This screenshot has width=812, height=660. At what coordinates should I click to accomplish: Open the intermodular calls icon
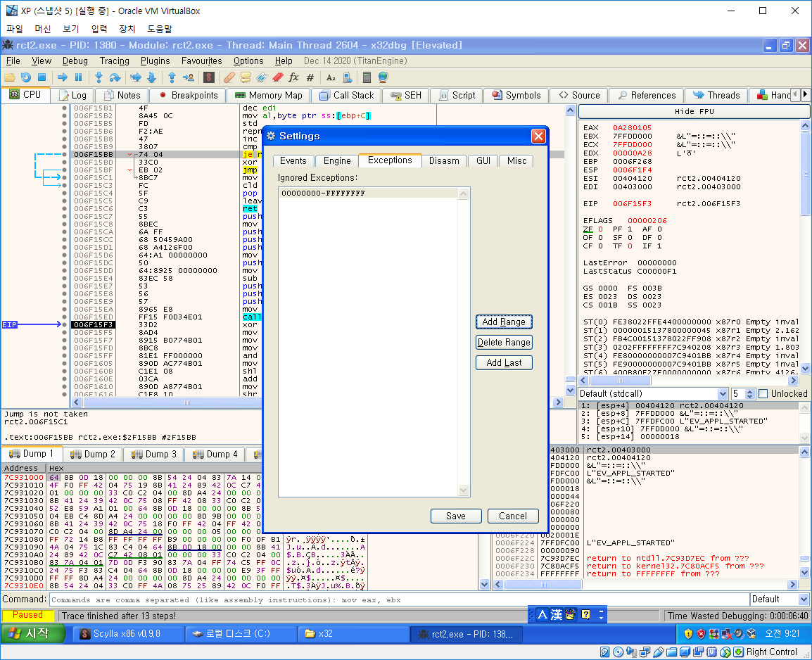tap(348, 77)
